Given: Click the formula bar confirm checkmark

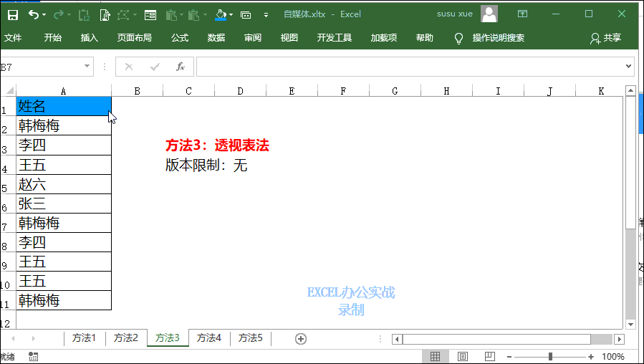Looking at the screenshot, I should click(155, 67).
